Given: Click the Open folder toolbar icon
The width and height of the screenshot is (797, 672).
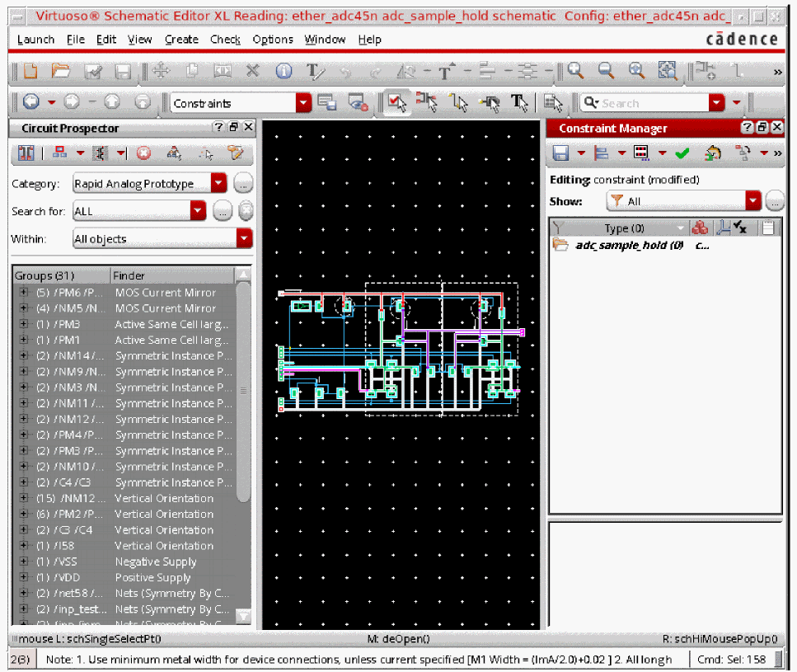Looking at the screenshot, I should [x=60, y=72].
